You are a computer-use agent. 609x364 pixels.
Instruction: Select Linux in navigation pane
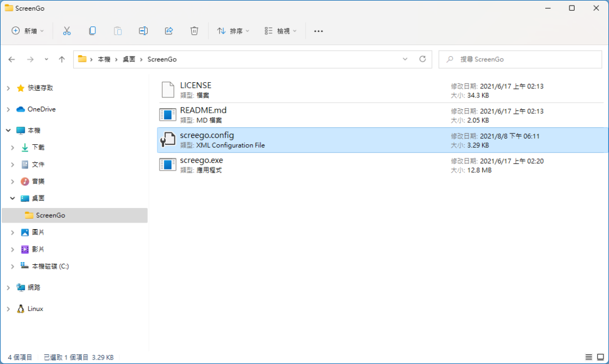36,309
